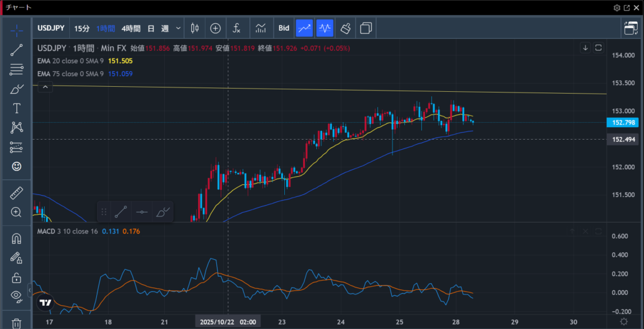
Task: Open the indicators fx menu
Action: [236, 28]
